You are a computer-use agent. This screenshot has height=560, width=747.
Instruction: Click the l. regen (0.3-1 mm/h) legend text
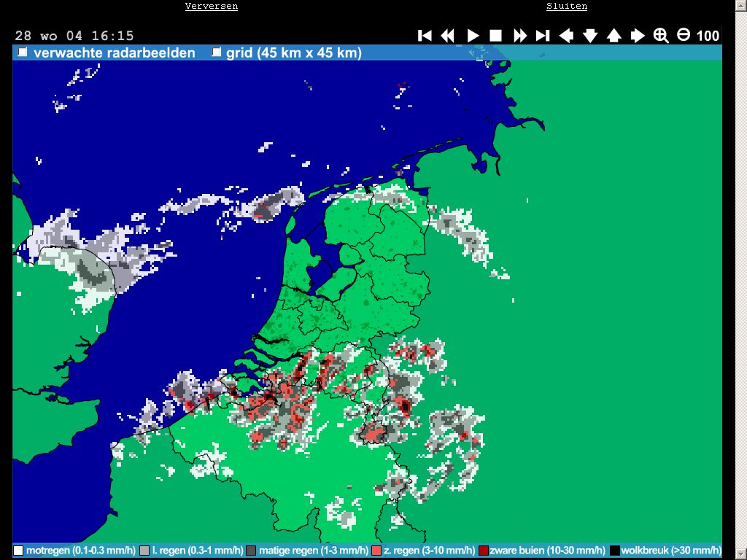[198, 551]
